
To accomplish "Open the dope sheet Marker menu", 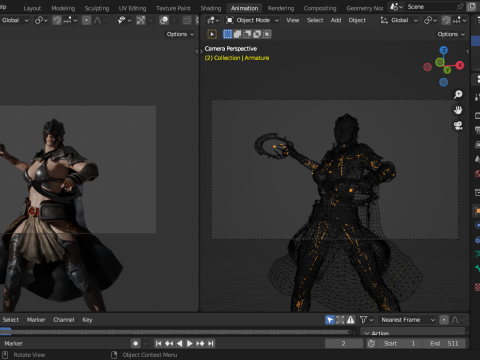I will [x=36, y=320].
